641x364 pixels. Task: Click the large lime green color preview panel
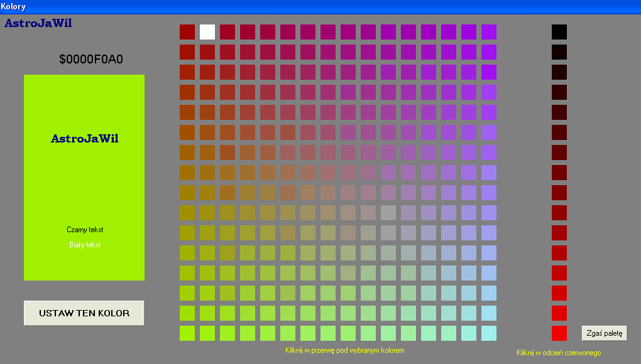coord(84,178)
